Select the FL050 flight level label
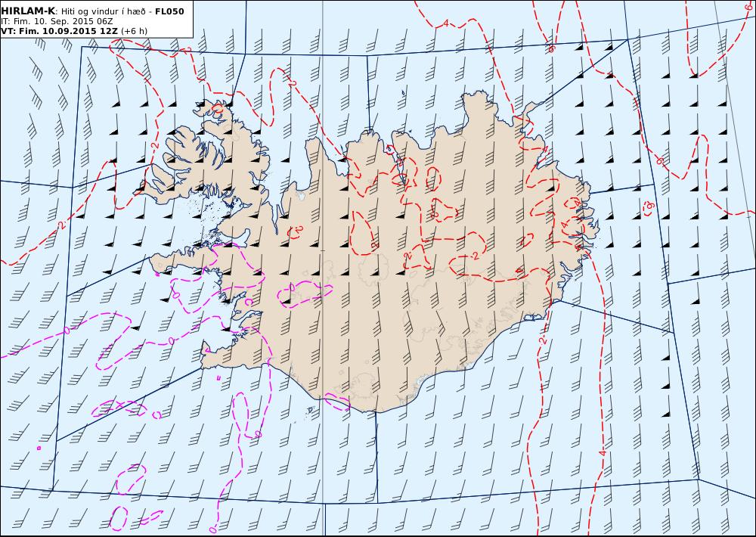The height and width of the screenshot is (537, 756). coord(169,11)
